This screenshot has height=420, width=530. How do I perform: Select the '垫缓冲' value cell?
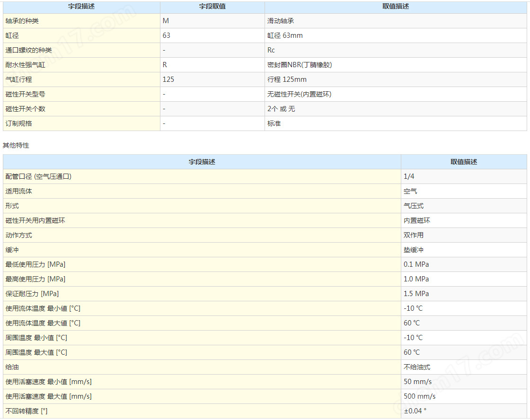pyautogui.click(x=464, y=250)
